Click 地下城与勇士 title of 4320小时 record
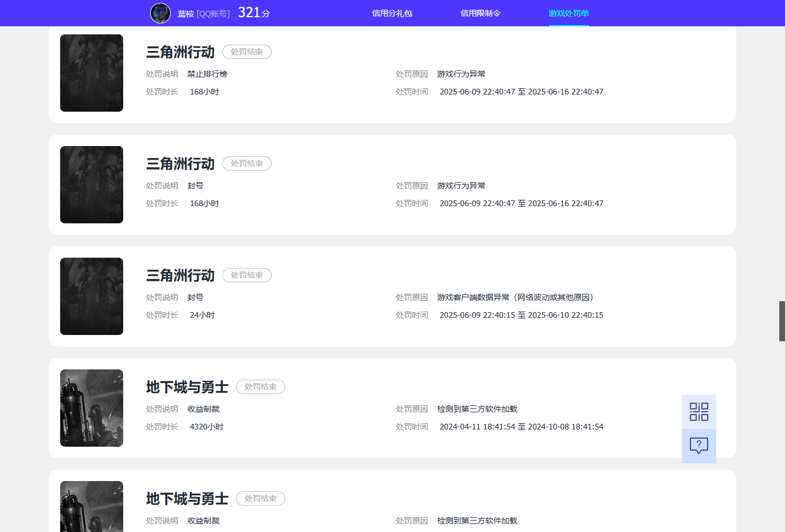The image size is (785, 532). [187, 387]
